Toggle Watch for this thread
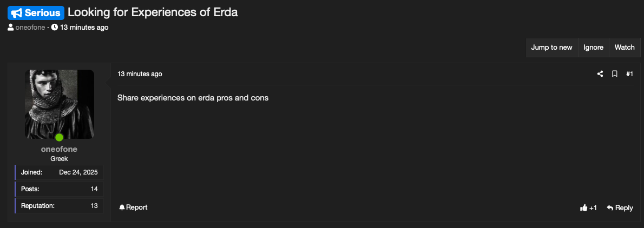 [x=625, y=48]
